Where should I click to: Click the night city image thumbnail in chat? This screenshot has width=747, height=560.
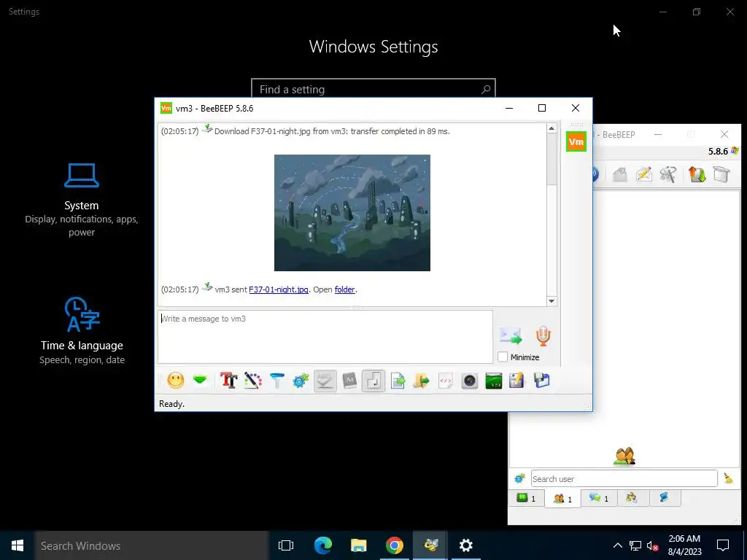(x=352, y=213)
